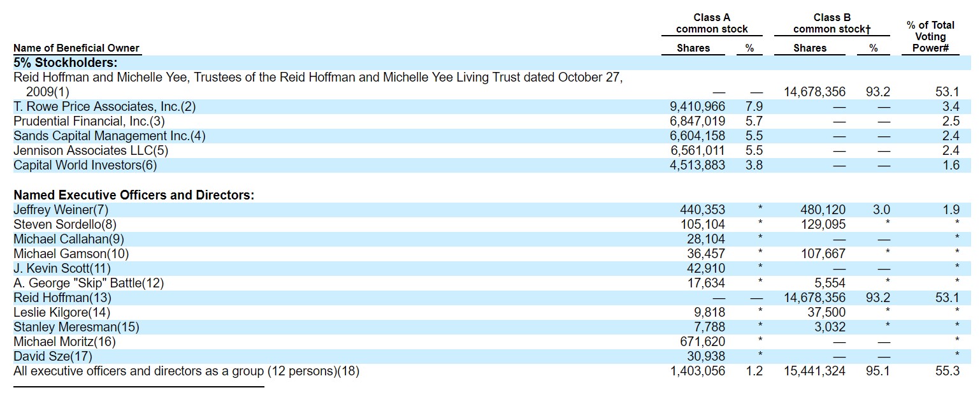
Task: Click 'Jeffrey Weiner(7)' name
Action: (61, 210)
